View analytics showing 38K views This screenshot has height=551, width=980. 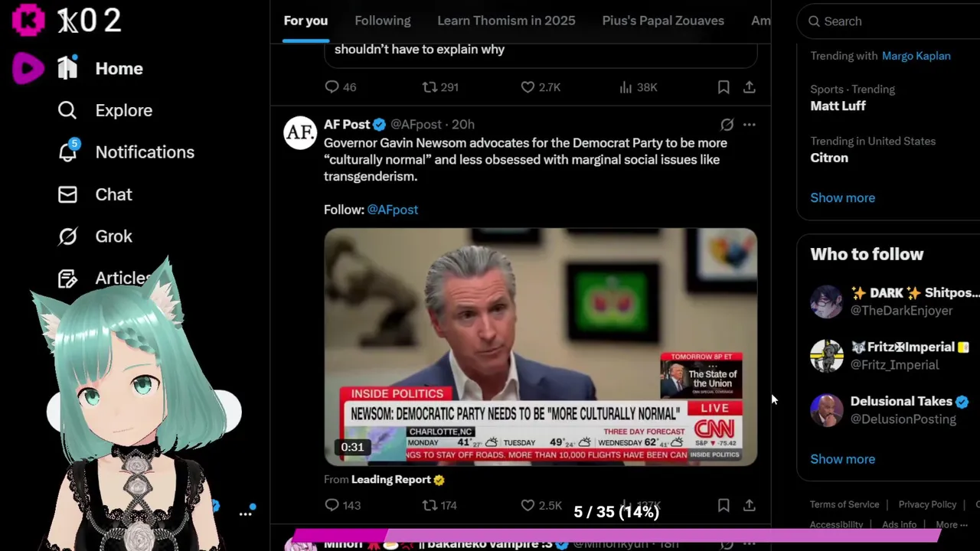click(638, 87)
